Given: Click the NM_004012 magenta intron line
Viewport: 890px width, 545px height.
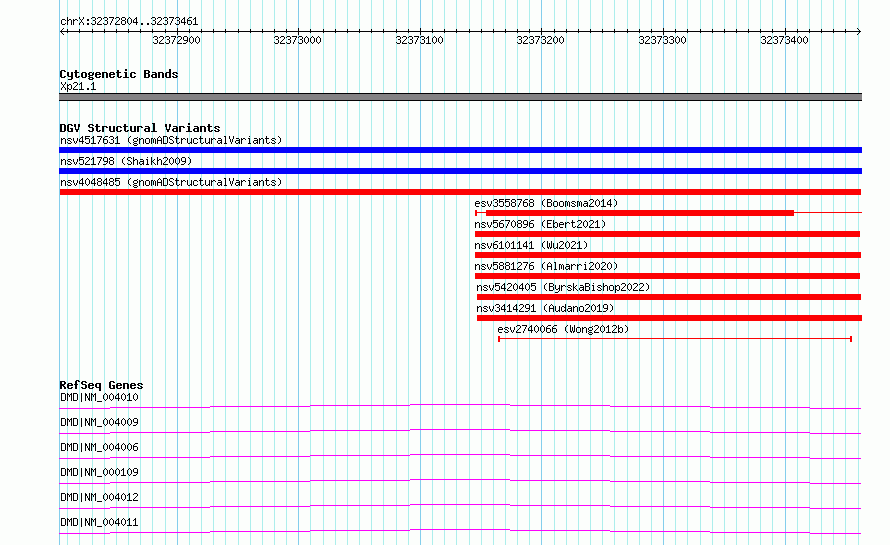Looking at the screenshot, I should coord(460,506).
